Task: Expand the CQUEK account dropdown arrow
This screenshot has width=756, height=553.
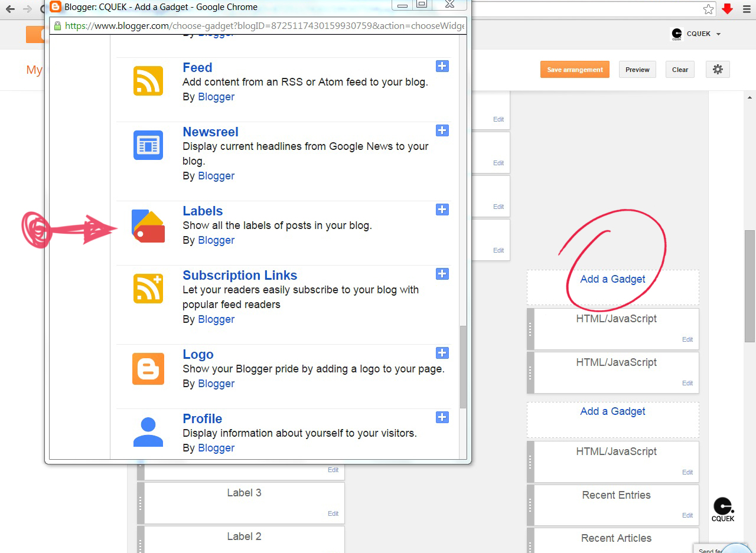Action: [718, 34]
